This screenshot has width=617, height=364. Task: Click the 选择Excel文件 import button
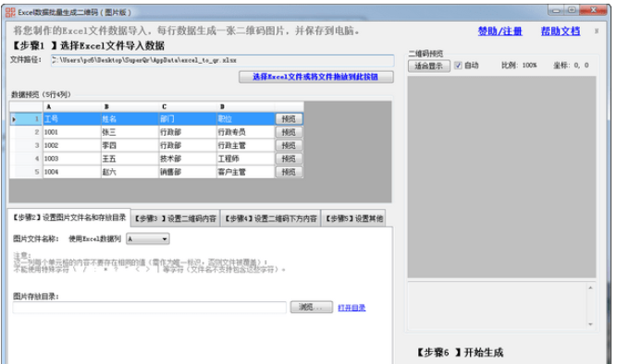(x=316, y=77)
